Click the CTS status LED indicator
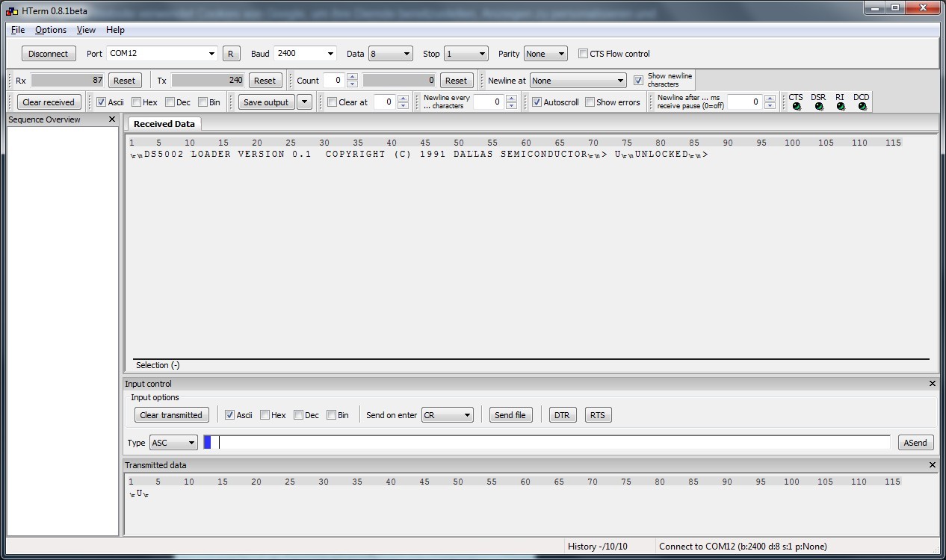This screenshot has width=946, height=560. 797,107
